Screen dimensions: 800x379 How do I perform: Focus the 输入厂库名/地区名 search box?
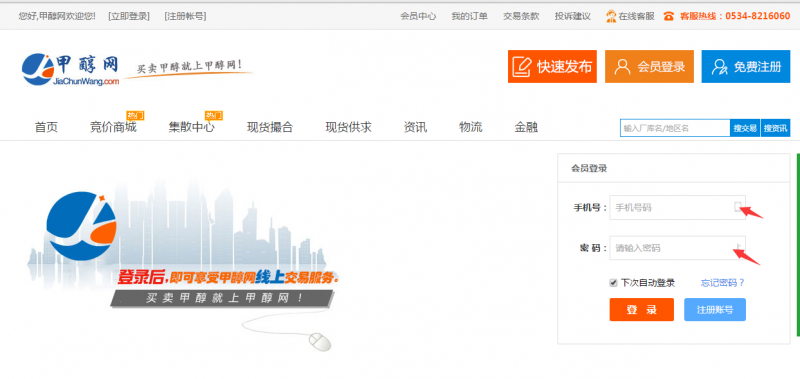[675, 128]
